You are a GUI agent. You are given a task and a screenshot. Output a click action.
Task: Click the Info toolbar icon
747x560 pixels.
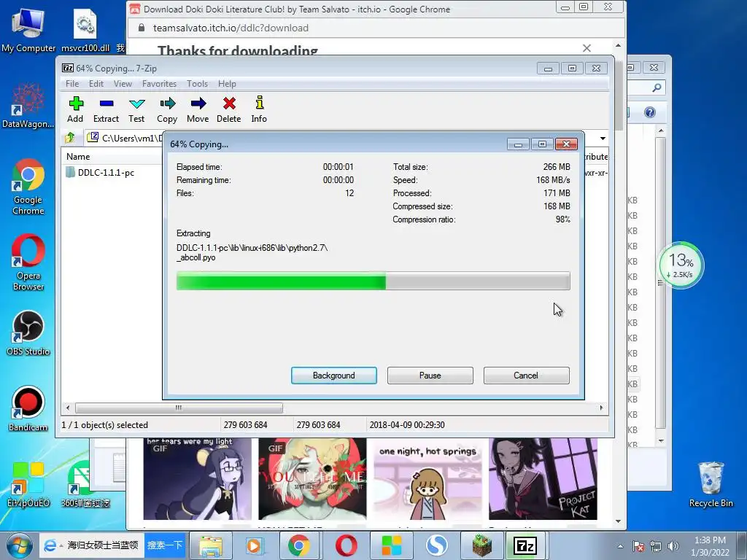point(259,109)
